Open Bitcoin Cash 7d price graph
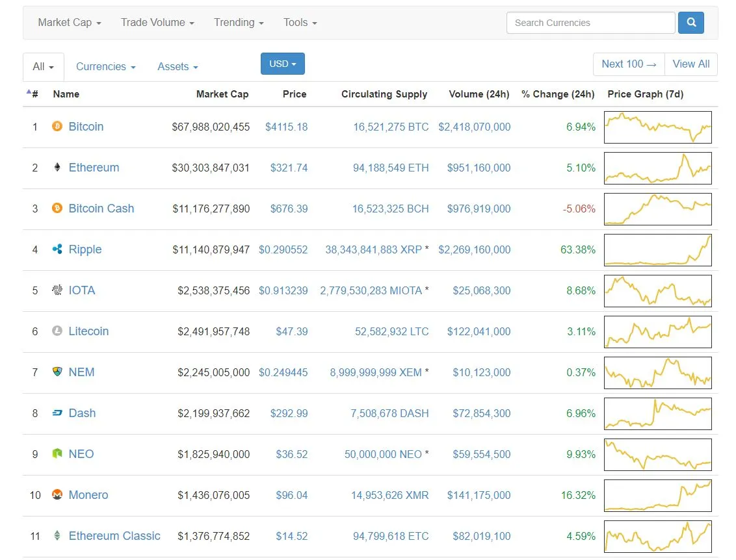This screenshot has height=560, width=736. [x=657, y=209]
